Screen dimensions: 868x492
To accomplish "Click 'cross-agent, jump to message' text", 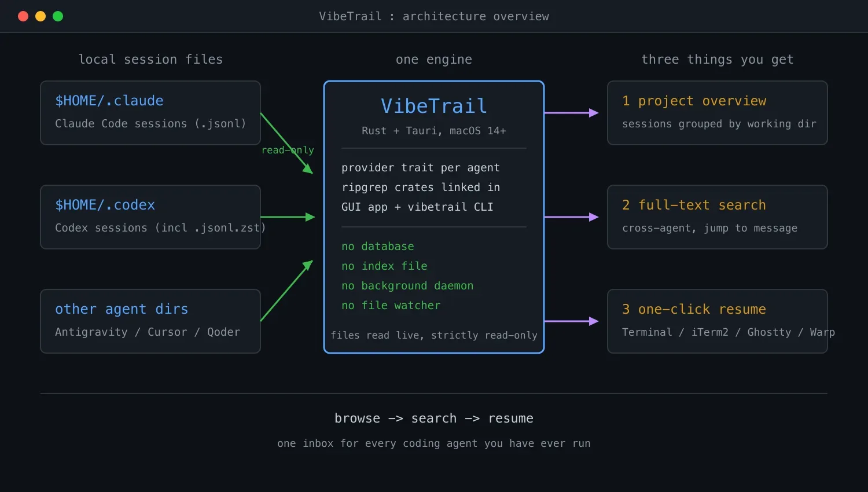I will 709,228.
